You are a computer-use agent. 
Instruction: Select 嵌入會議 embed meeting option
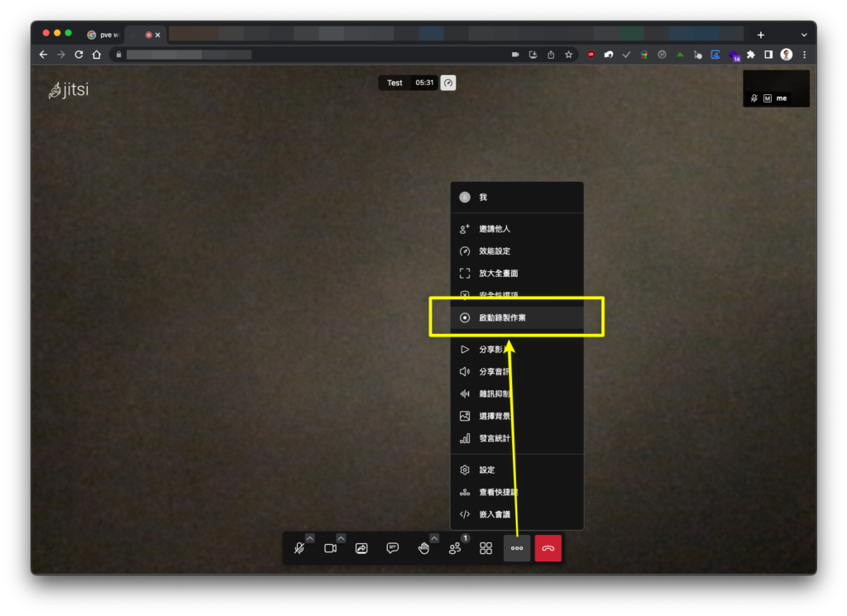(517, 514)
